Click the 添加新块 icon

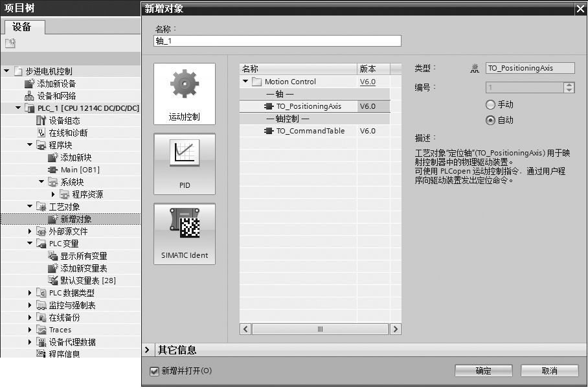tap(53, 157)
